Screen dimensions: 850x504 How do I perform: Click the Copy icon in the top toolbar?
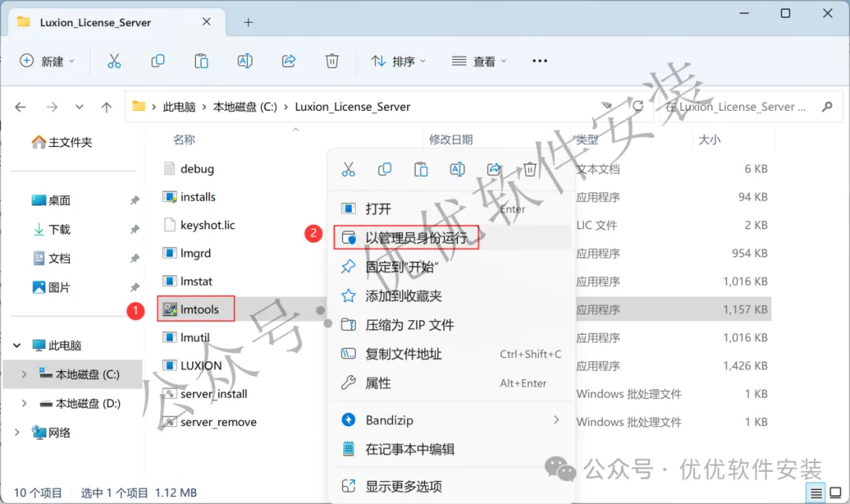157,61
